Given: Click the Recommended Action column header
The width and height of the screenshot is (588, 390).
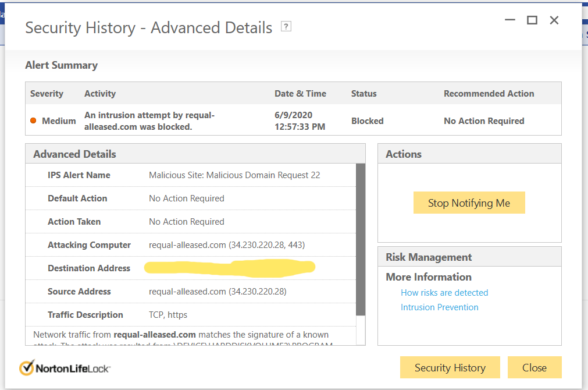Looking at the screenshot, I should [x=489, y=94].
